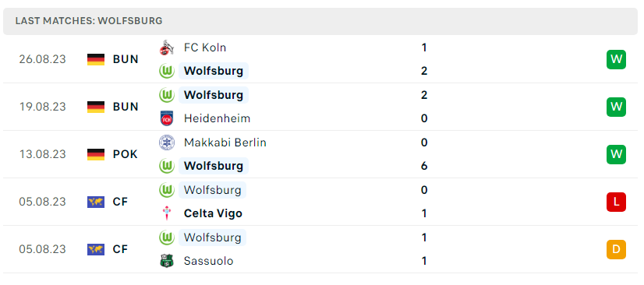Open the 13.08.23 match row date
This screenshot has width=644, height=285.
pos(42,154)
